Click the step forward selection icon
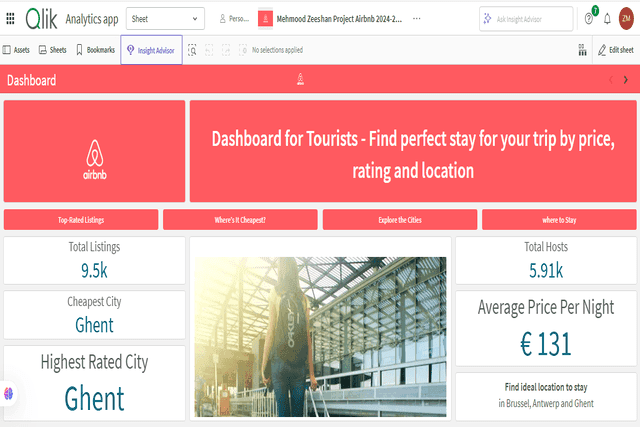The image size is (640, 427). [226, 50]
